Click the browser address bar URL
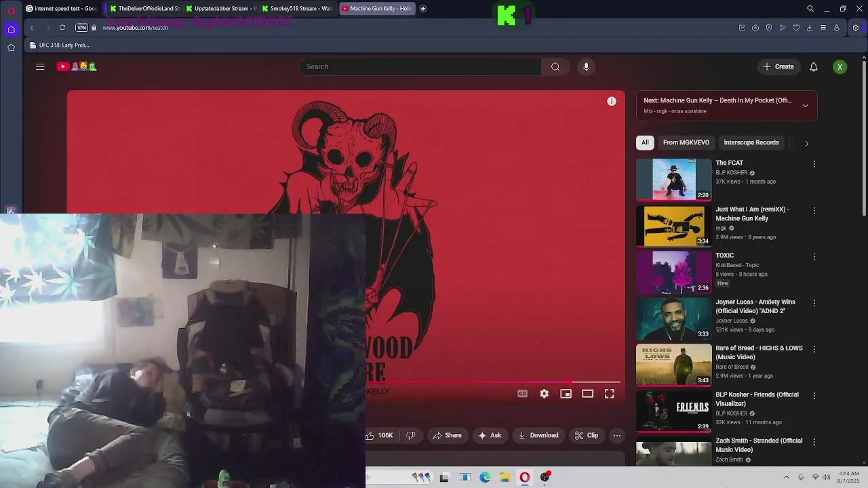This screenshot has width=868, height=488. point(135,28)
